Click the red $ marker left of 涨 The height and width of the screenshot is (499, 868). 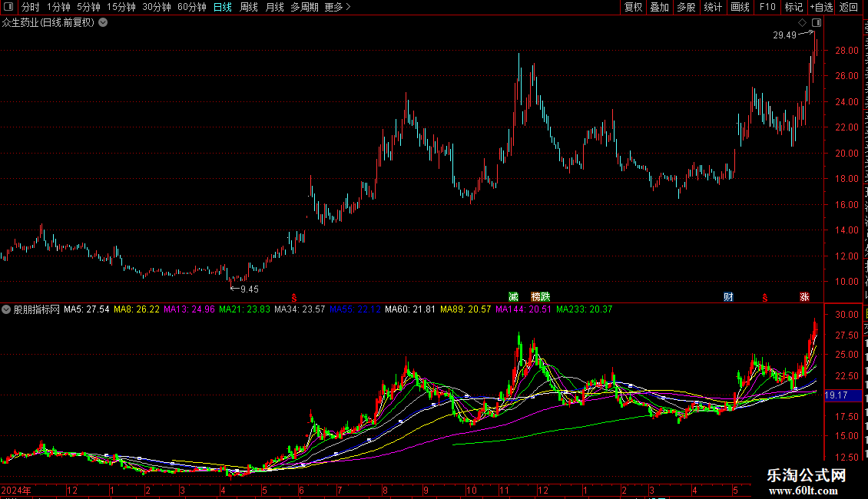(764, 298)
